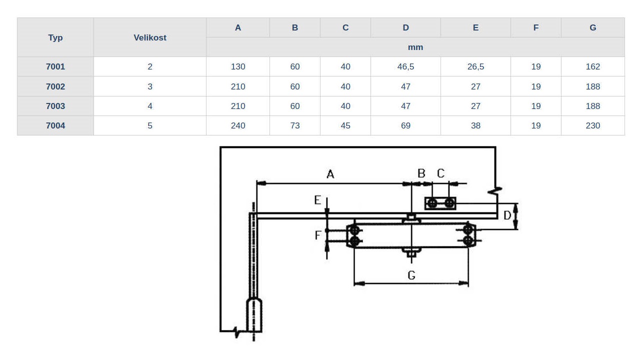Click dimension label F in the drawing
This screenshot has width=644, height=355.
coord(317,235)
